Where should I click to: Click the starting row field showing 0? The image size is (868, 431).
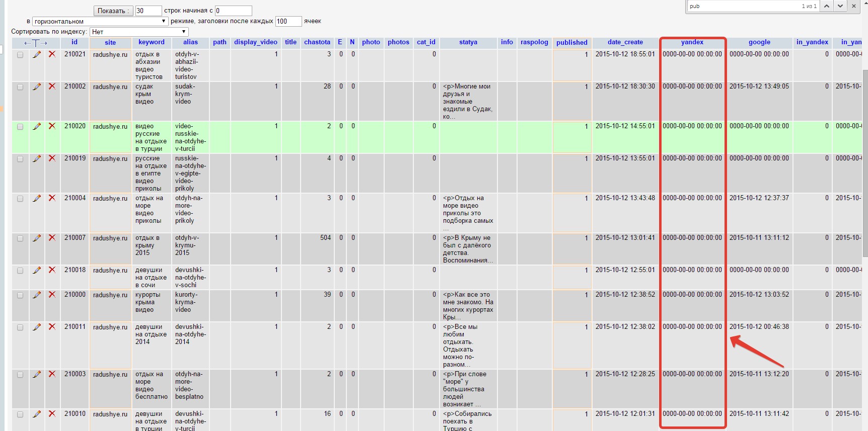pos(234,11)
